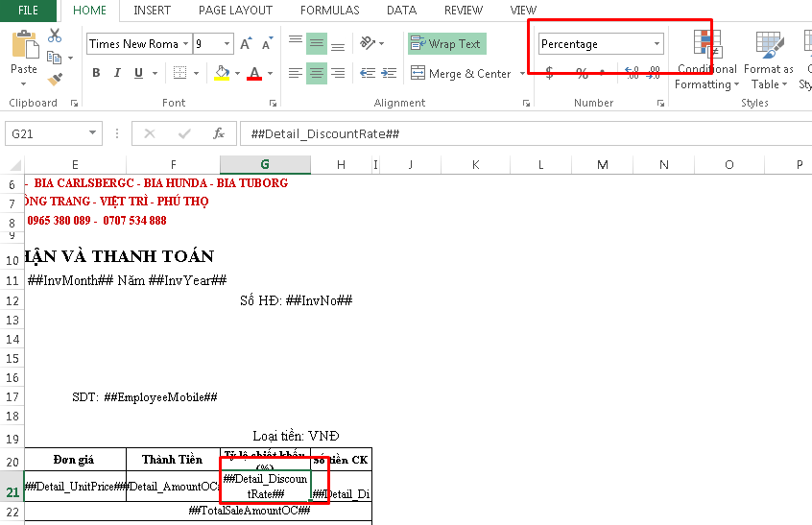Click the Percent Style icon

582,73
